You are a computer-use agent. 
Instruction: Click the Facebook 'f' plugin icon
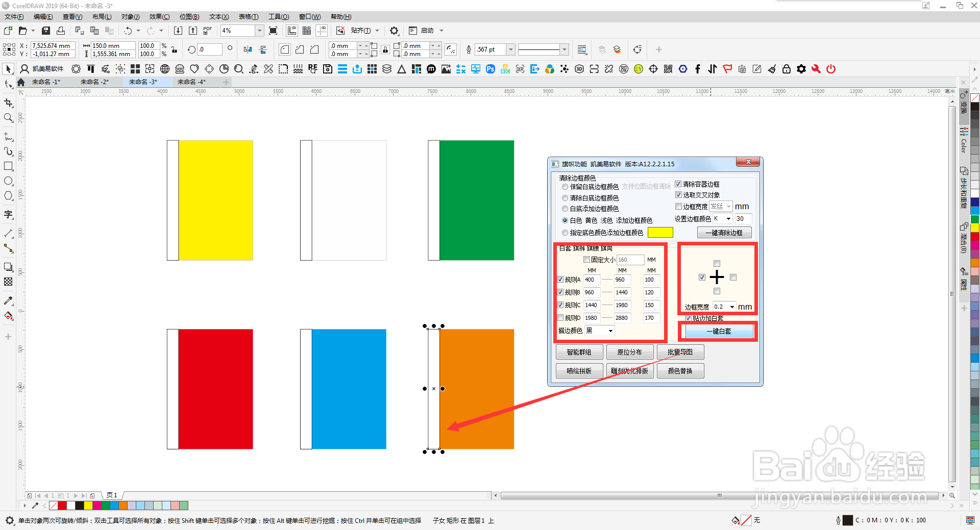tap(698, 69)
